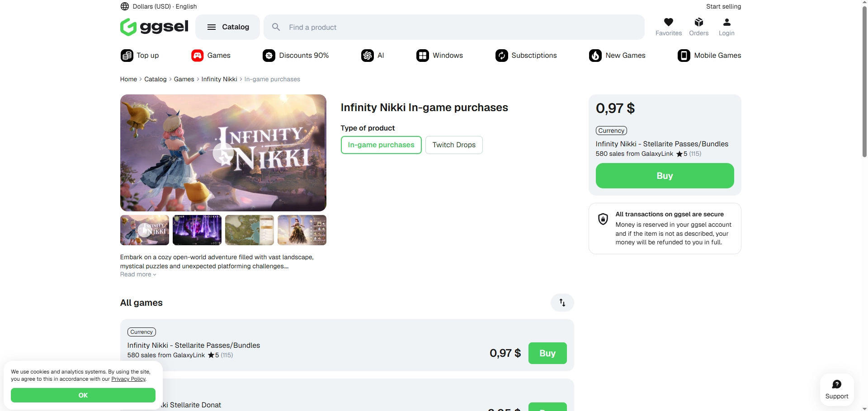Select the purple stage thumbnail

pyautogui.click(x=197, y=230)
